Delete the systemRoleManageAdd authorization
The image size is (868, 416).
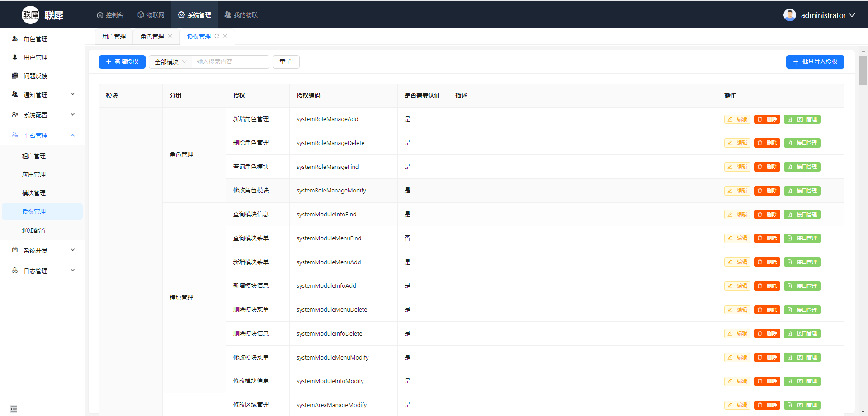(767, 119)
